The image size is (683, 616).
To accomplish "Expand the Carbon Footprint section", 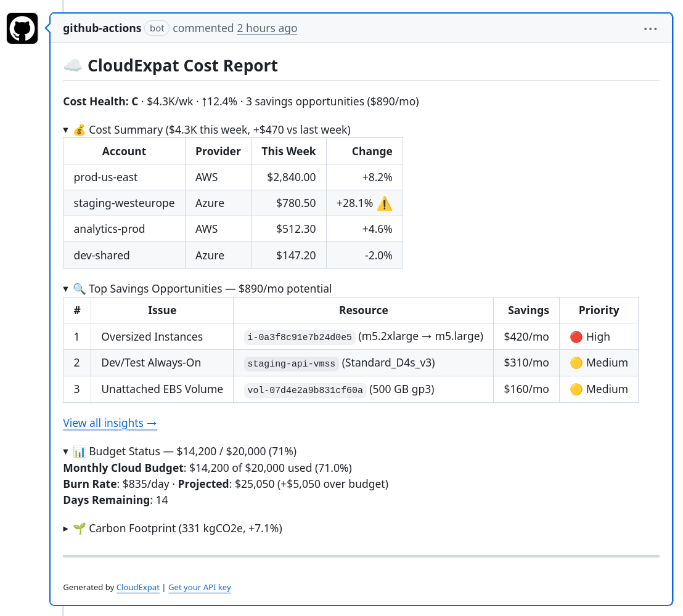I will tap(66, 529).
